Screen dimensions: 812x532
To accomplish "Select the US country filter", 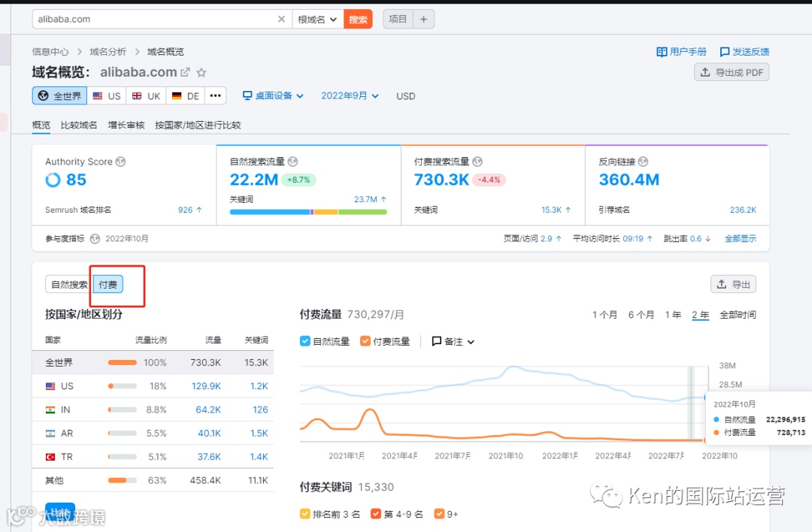I will pos(107,95).
